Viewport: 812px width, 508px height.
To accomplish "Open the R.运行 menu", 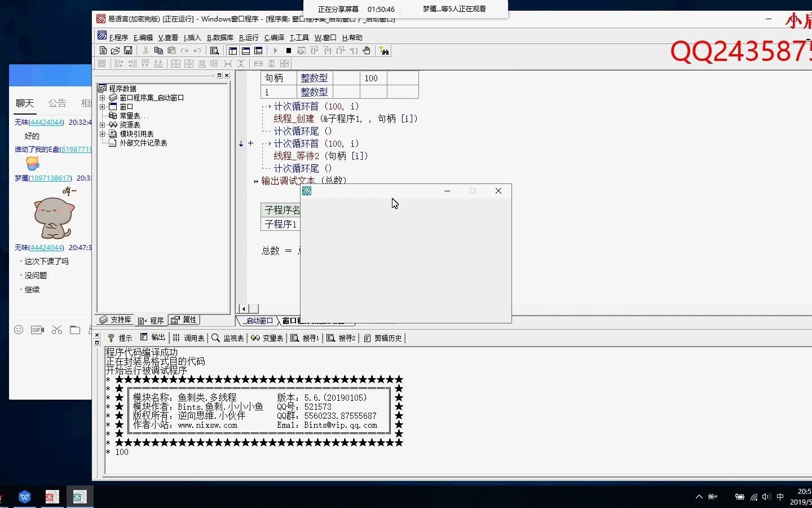I will pyautogui.click(x=249, y=37).
